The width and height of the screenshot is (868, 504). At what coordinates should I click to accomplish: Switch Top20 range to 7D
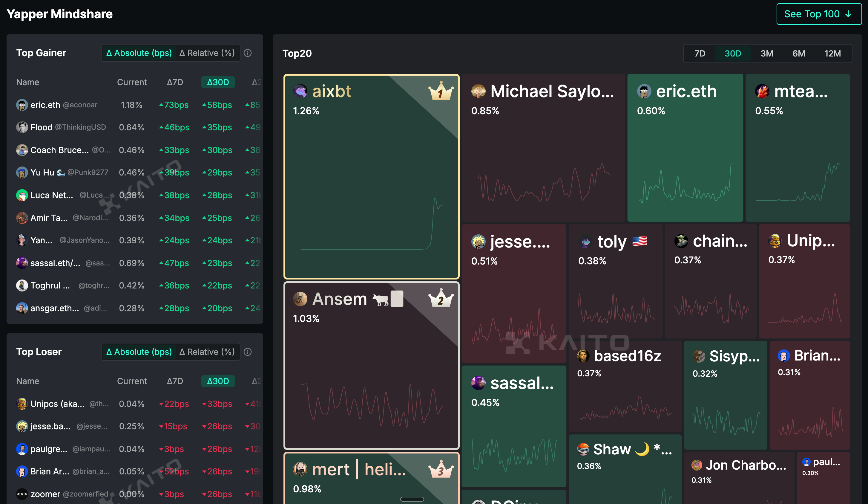click(700, 54)
